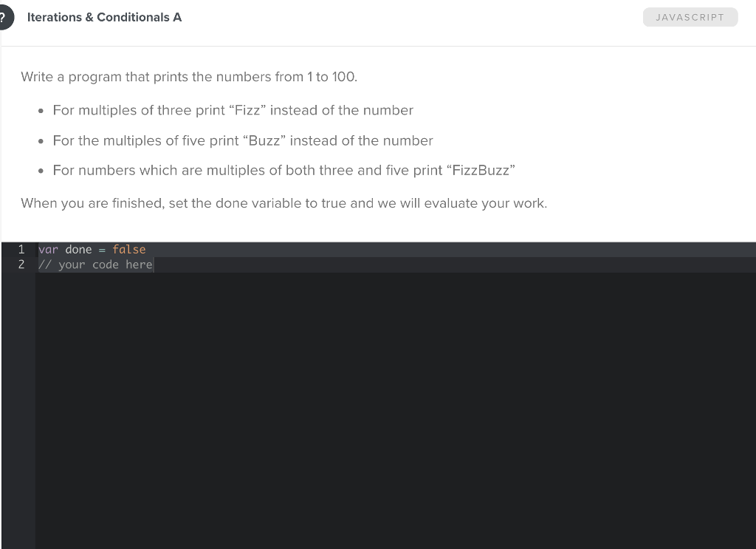Select the "false" keyword on line 1

pos(129,249)
